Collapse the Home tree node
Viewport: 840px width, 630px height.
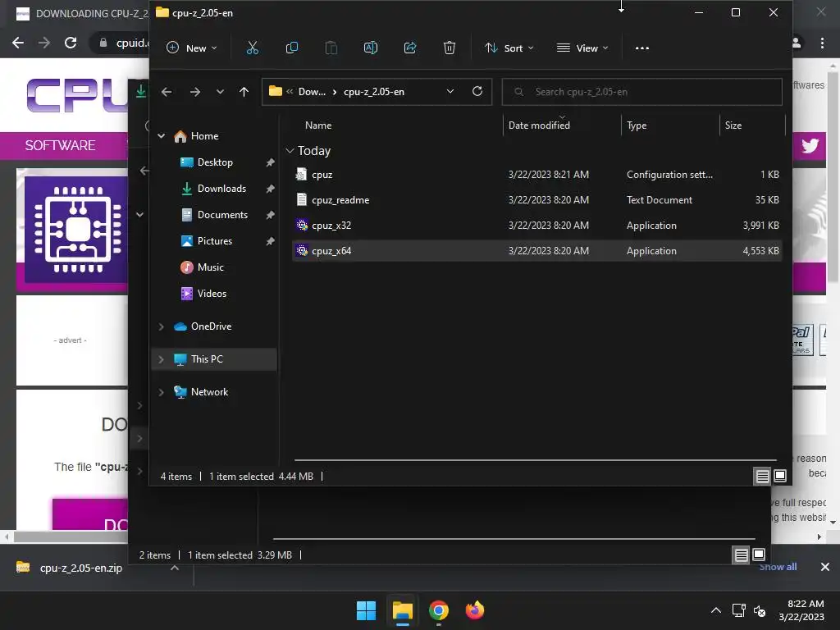pos(162,136)
